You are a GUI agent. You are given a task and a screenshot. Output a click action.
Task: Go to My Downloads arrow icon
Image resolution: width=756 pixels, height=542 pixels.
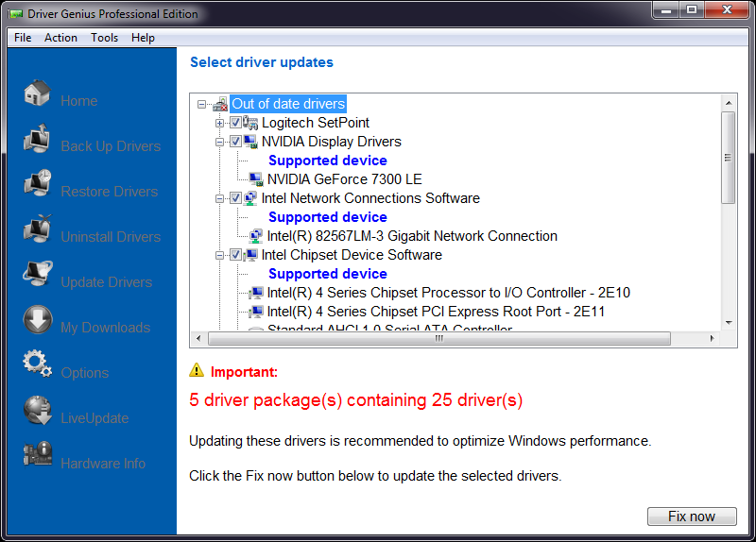(x=37, y=321)
